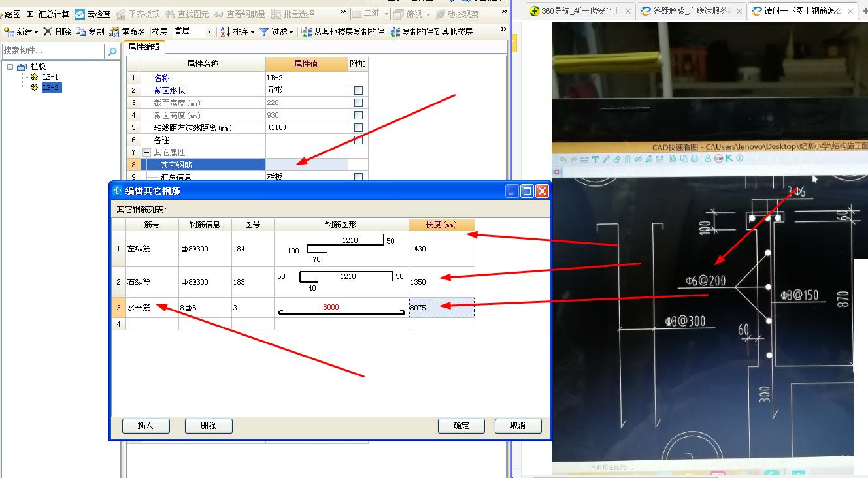The image size is (868, 478).
Task: Collapse the 其它属性 property group
Action: pyautogui.click(x=147, y=152)
